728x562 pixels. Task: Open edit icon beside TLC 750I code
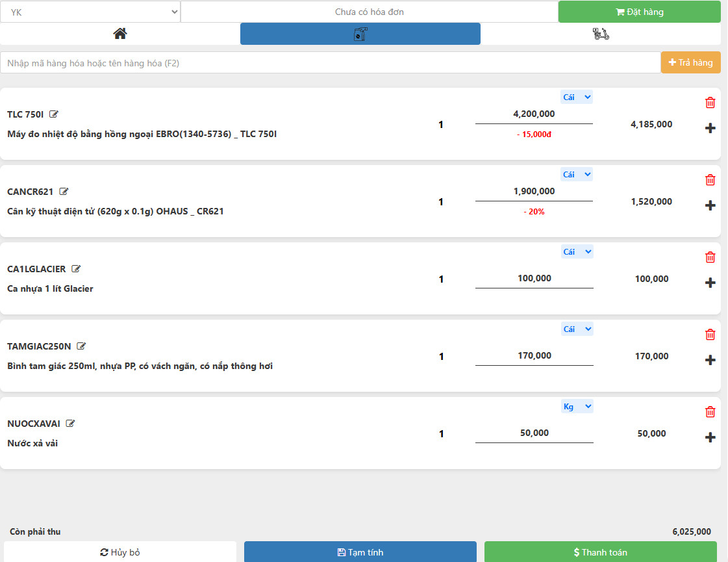[54, 114]
